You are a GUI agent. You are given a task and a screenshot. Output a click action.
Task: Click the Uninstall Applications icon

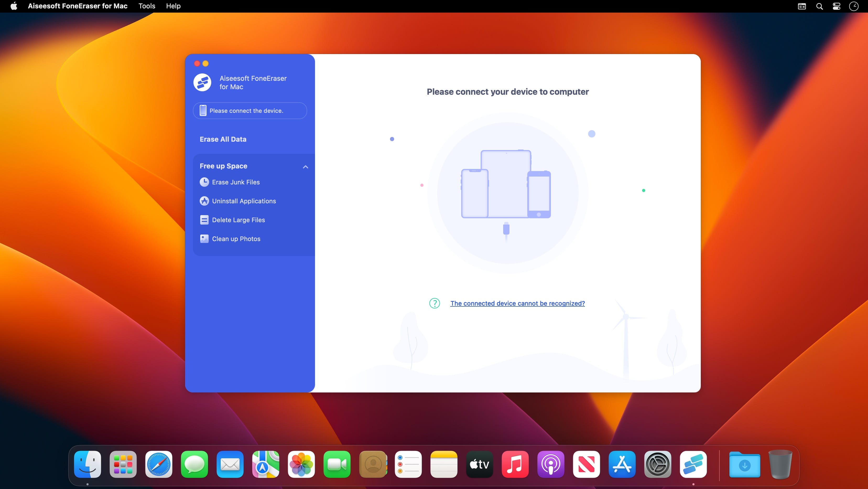pyautogui.click(x=204, y=201)
